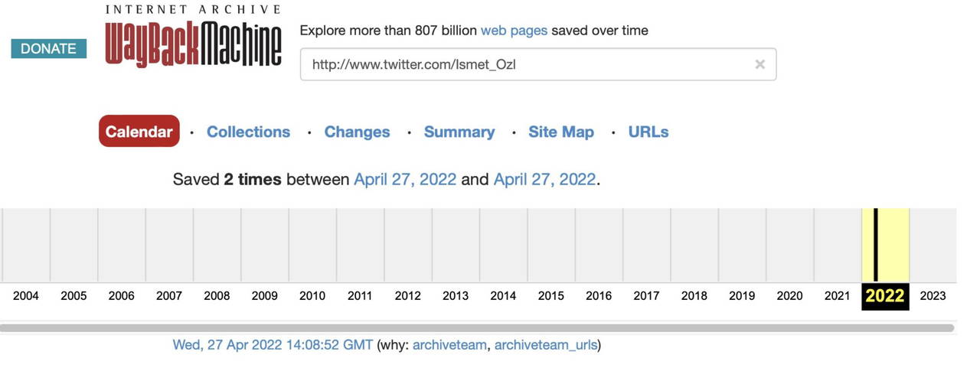Select the highlighted 2022 year label
The image size is (980, 368).
click(885, 296)
